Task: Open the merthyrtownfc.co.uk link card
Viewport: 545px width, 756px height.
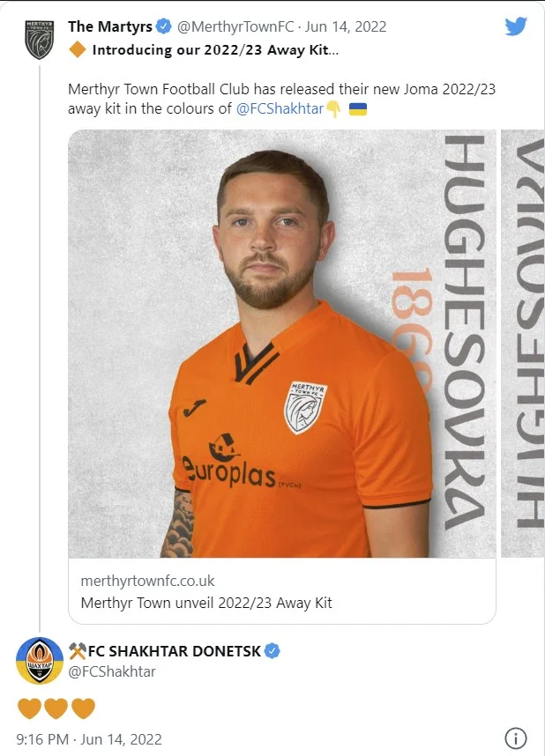Action: pyautogui.click(x=282, y=591)
